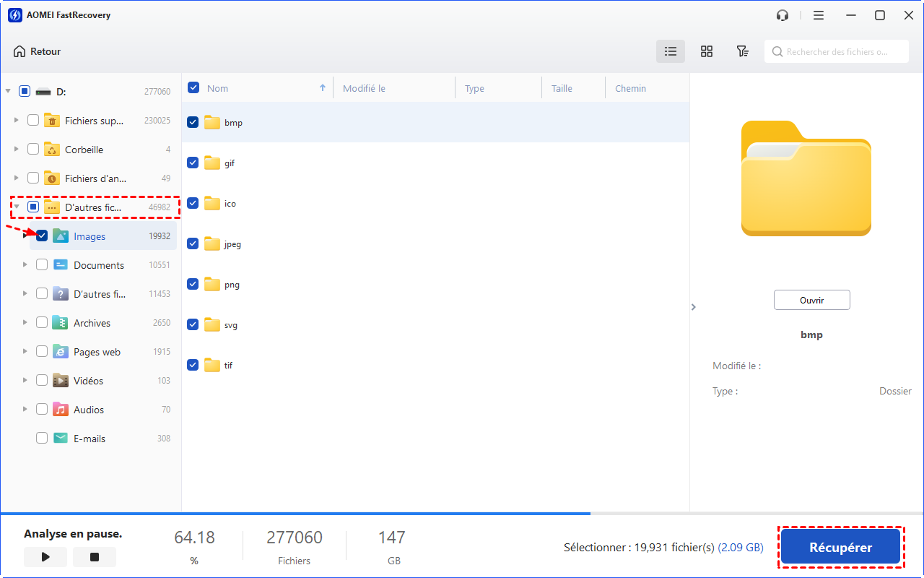Expand the Corbeille node
This screenshot has height=578, width=924.
click(16, 149)
